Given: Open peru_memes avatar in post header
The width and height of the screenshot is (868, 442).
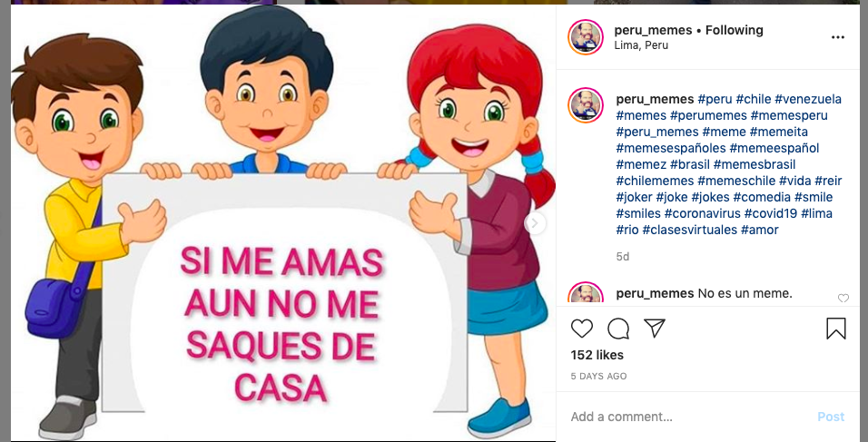Looking at the screenshot, I should [x=585, y=37].
